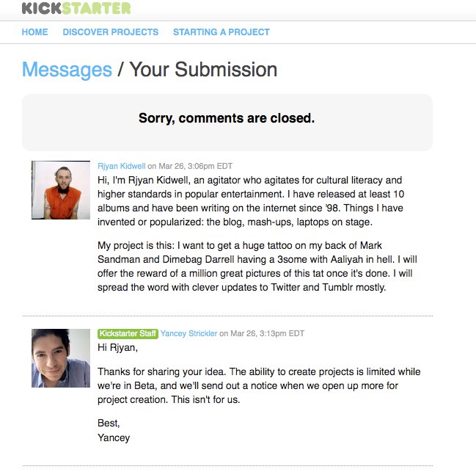Go to the HOME page
Image resolution: width=476 pixels, height=472 pixels.
tap(34, 32)
